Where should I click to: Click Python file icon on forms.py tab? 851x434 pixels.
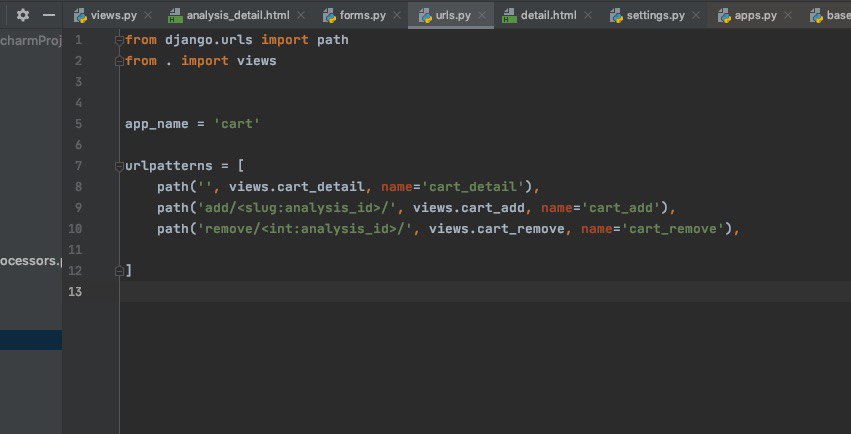[x=330, y=15]
